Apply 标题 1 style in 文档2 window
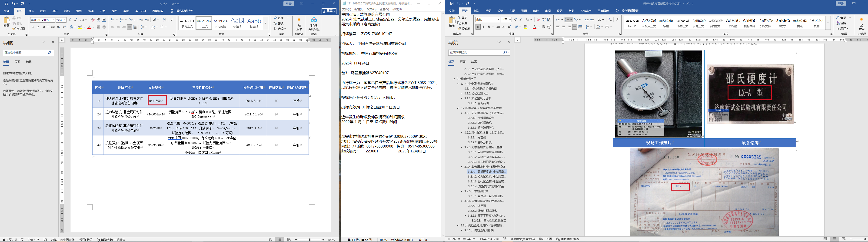This screenshot has width=868, height=242. [238, 23]
